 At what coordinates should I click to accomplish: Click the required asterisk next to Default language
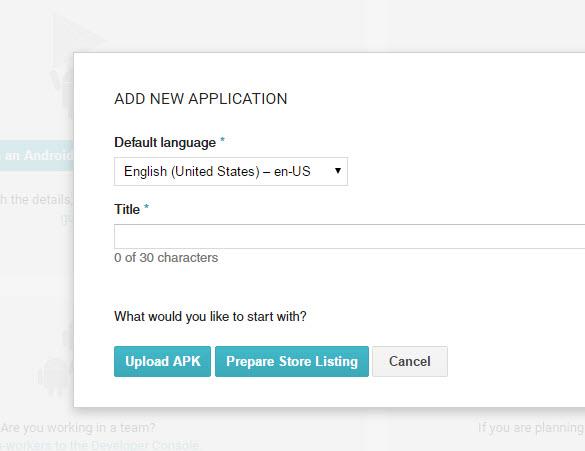[222, 140]
